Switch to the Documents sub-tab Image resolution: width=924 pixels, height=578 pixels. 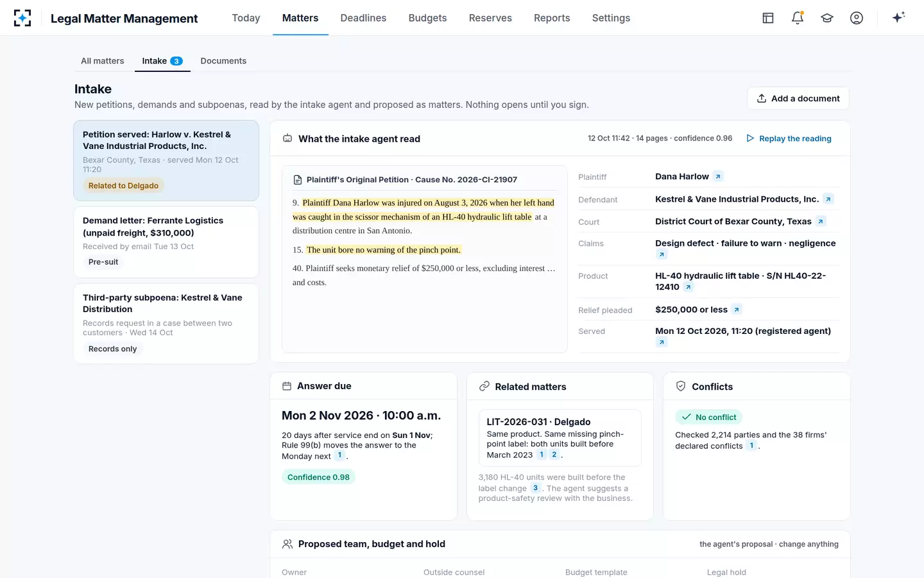223,61
